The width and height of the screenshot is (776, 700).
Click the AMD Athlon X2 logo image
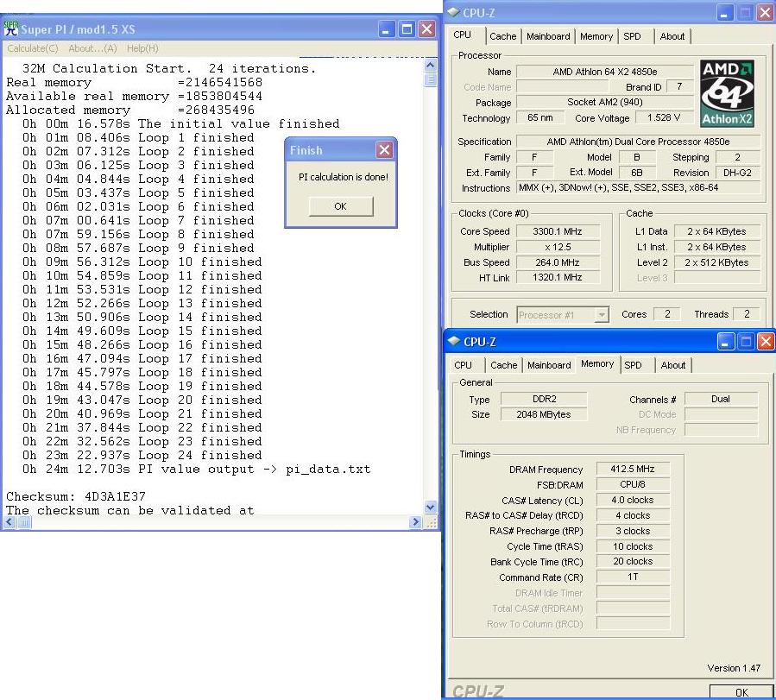coord(727,93)
